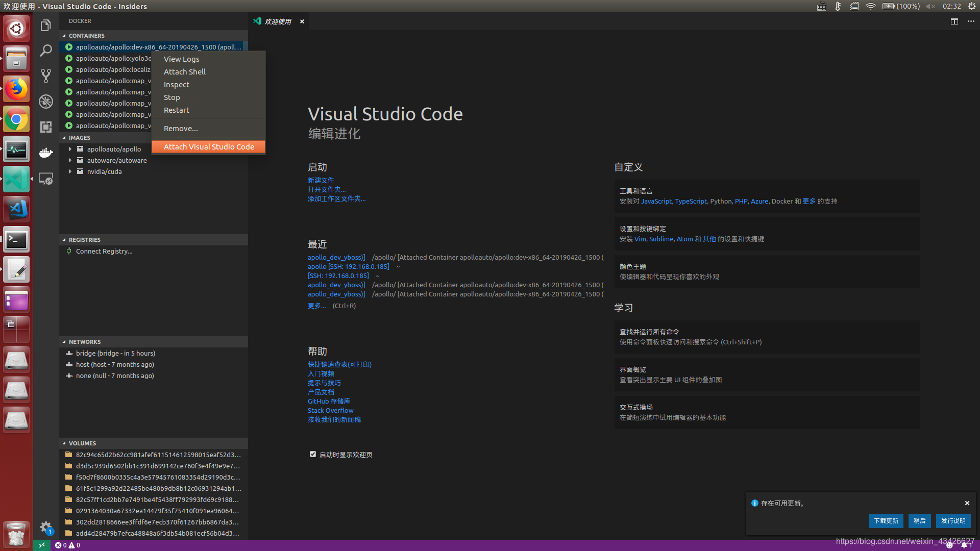980x551 pixels.
Task: Choose View Logs from context menu
Action: (x=208, y=59)
